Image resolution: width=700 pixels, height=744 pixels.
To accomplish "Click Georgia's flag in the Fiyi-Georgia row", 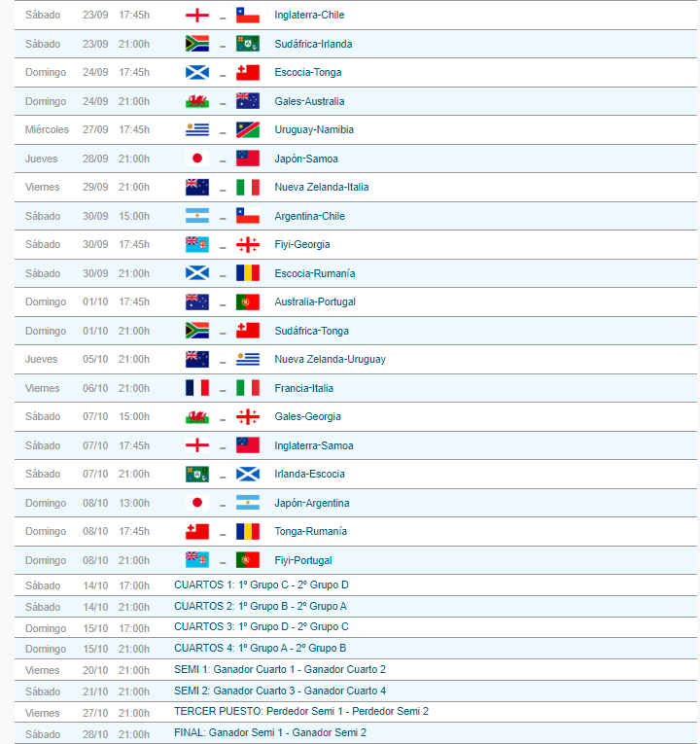I will tap(247, 245).
